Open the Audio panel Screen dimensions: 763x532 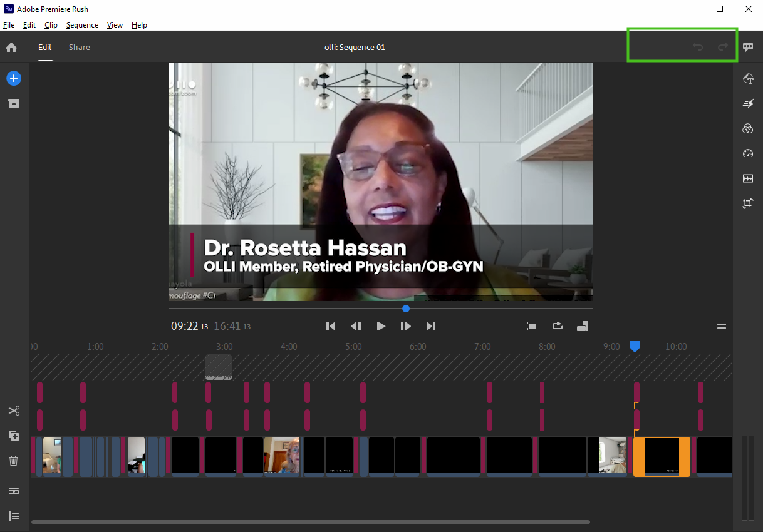(x=747, y=178)
